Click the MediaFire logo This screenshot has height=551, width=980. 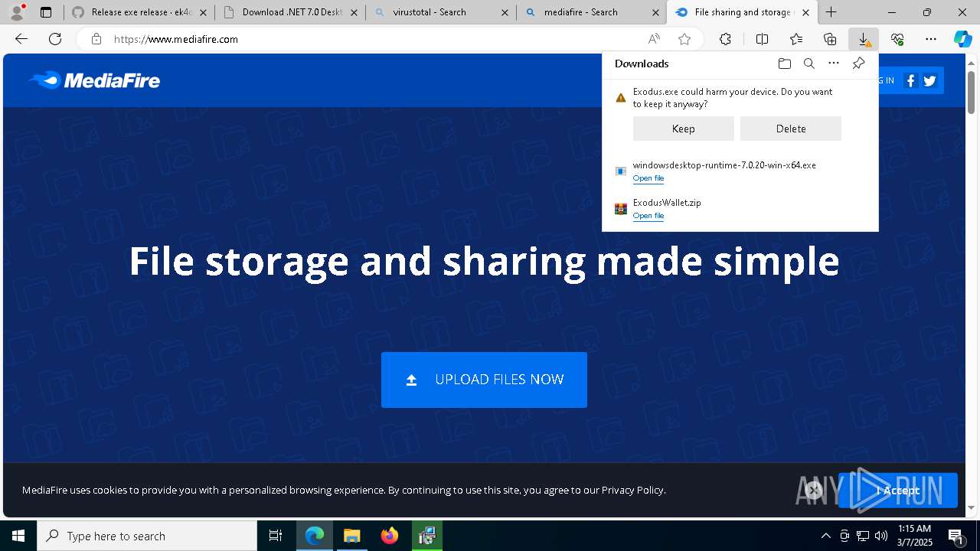94,80
